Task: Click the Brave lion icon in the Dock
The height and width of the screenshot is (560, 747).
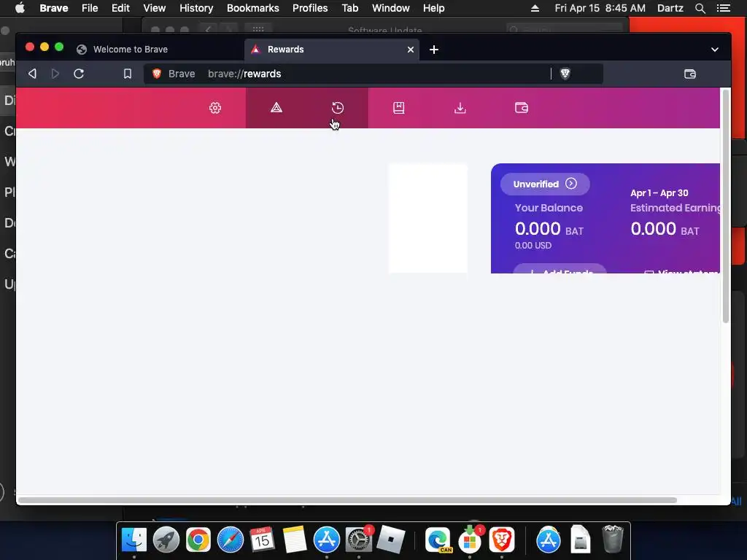Action: [x=502, y=540]
